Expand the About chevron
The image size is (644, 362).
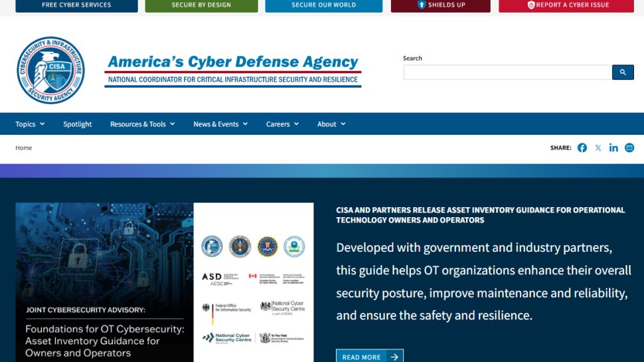[343, 124]
